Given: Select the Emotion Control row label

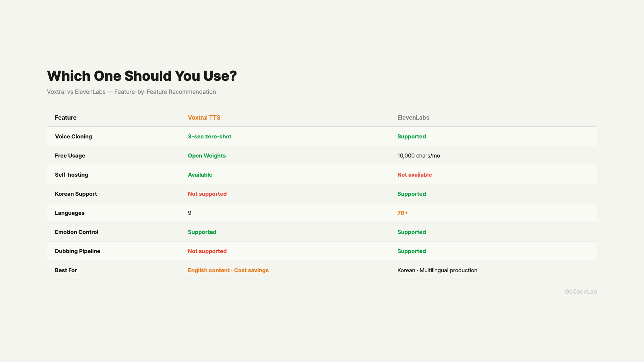Looking at the screenshot, I should click(76, 232).
